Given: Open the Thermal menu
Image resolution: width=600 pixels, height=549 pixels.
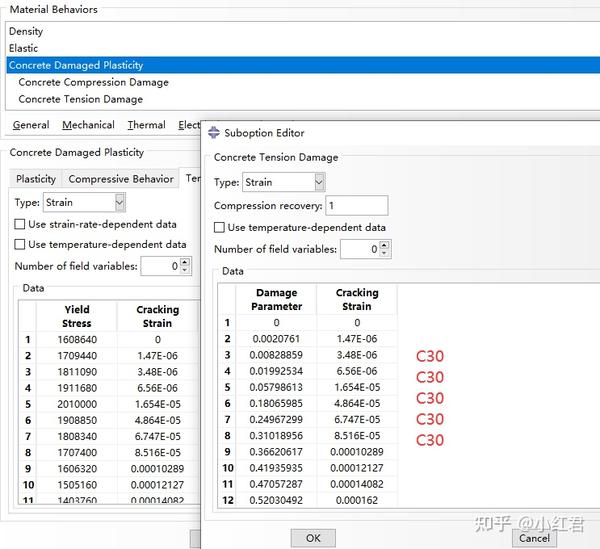Looking at the screenshot, I should pos(147,125).
